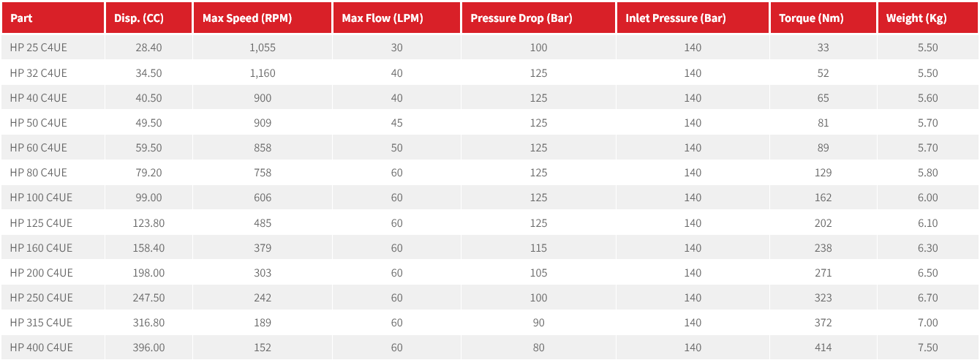Select the Weight (Kg) column header
This screenshot has width=980, height=360.
point(916,18)
